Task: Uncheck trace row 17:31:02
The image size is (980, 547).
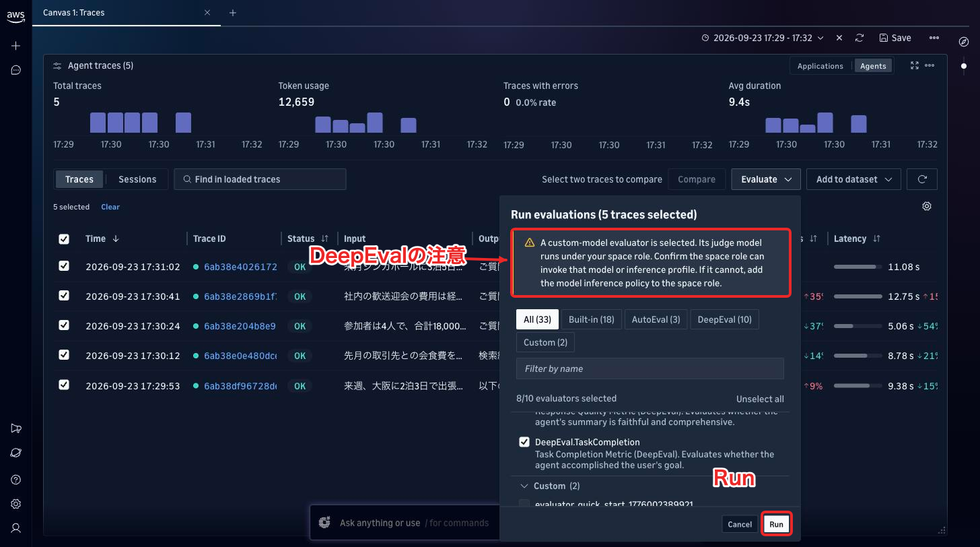Action: 64,266
